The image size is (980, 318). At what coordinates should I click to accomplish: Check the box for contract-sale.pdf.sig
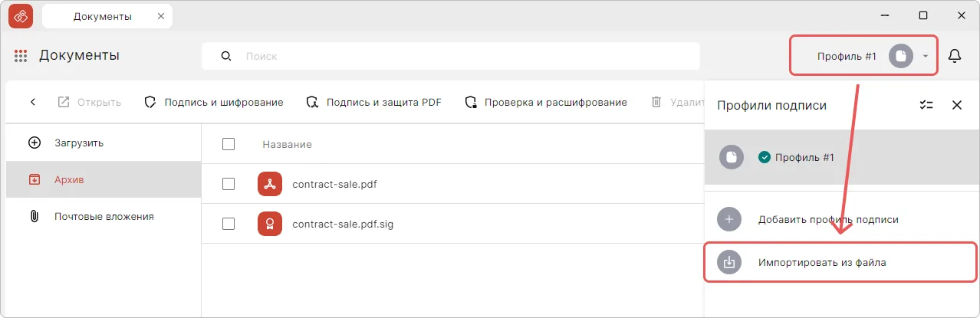tap(228, 224)
